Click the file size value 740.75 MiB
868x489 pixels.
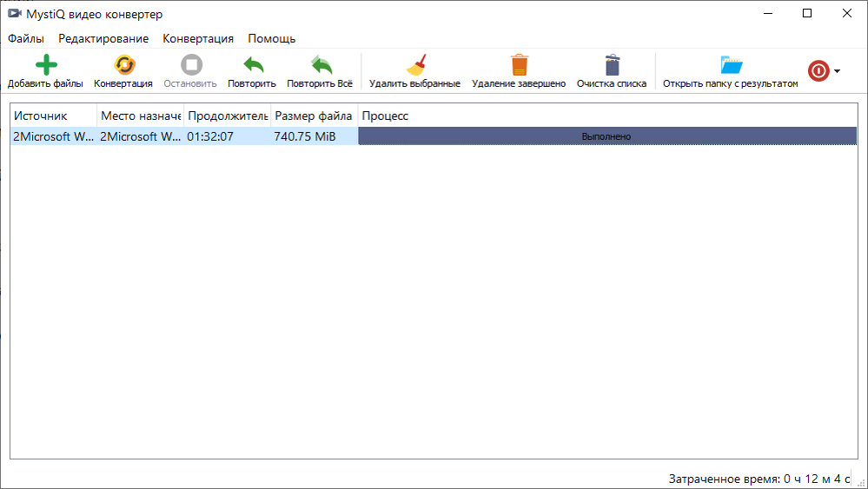[x=305, y=136]
